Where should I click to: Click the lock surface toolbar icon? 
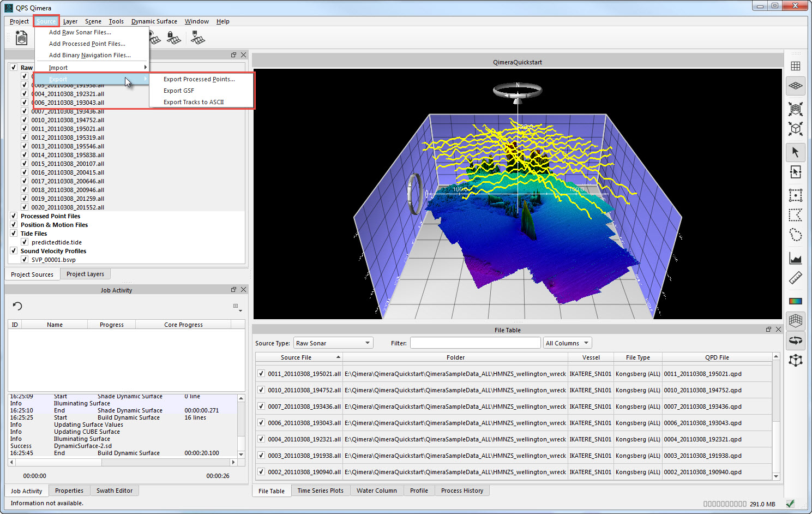click(x=173, y=38)
